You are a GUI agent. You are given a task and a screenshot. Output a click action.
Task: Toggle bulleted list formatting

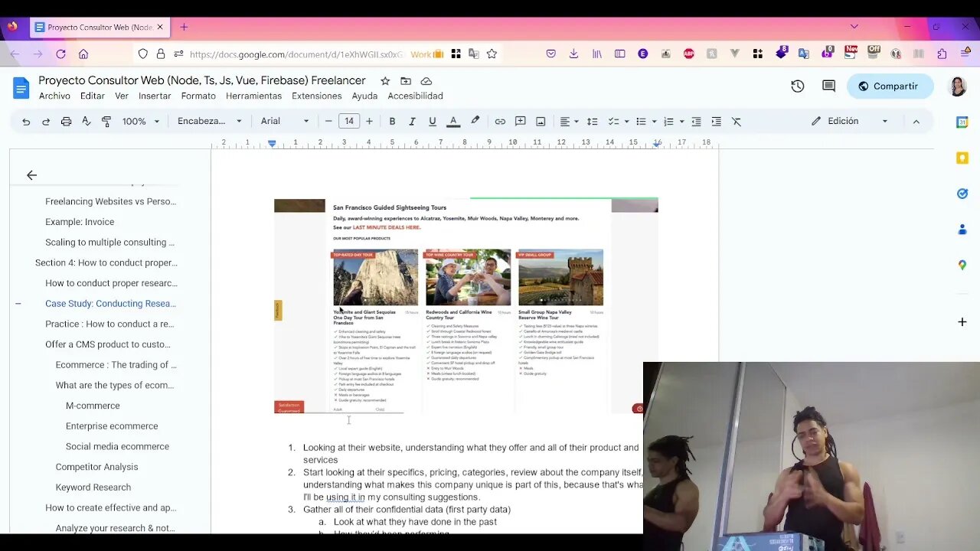(641, 122)
